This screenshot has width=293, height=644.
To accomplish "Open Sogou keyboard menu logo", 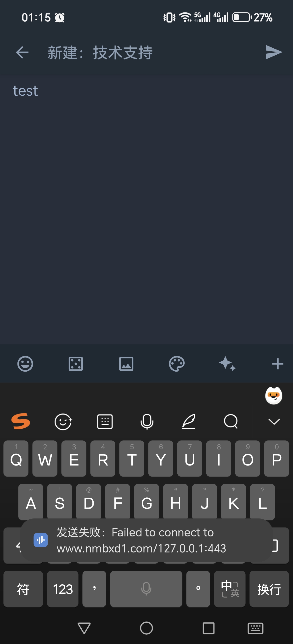I will [21, 421].
